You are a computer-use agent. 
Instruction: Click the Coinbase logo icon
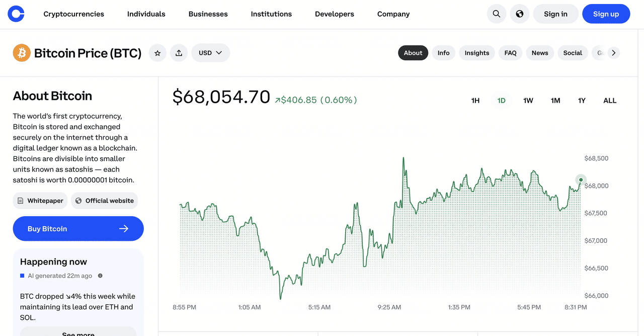(16, 14)
